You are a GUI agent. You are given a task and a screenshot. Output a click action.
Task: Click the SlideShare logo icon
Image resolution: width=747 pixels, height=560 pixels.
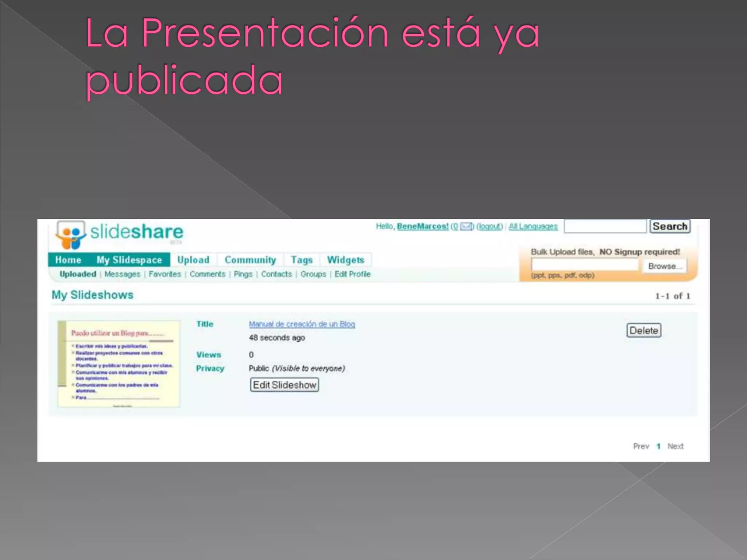click(x=71, y=234)
